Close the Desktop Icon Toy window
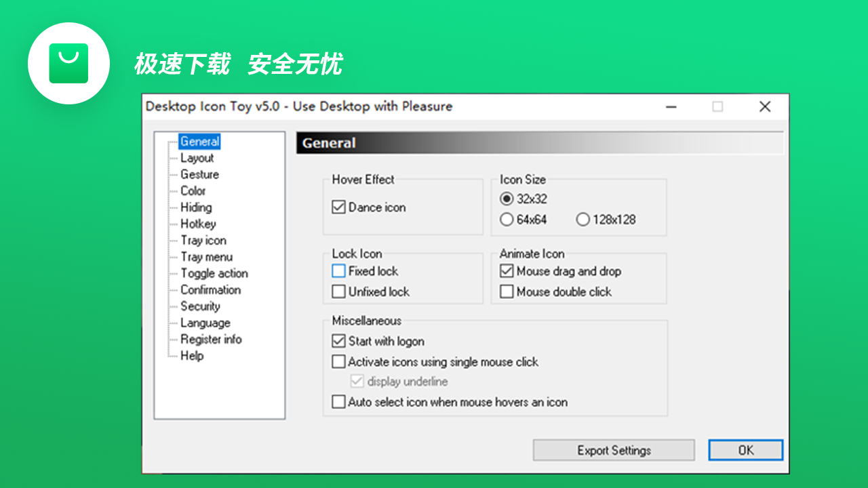868x488 pixels. 765,106
